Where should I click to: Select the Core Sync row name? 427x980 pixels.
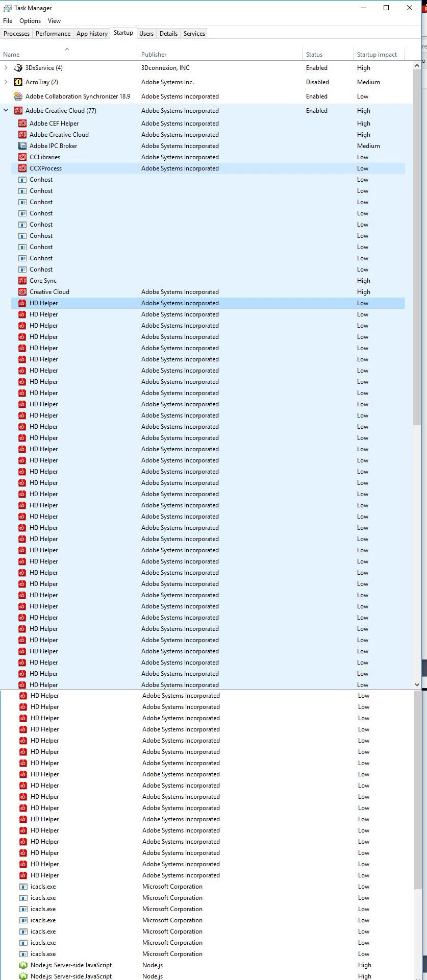pos(43,281)
